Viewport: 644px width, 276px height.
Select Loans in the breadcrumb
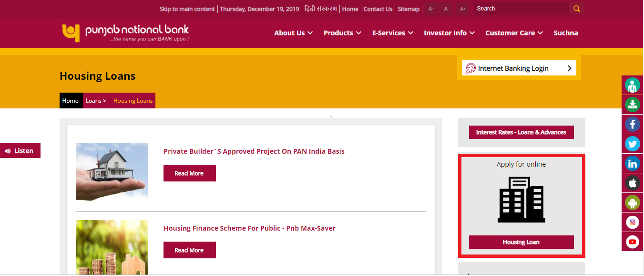96,101
